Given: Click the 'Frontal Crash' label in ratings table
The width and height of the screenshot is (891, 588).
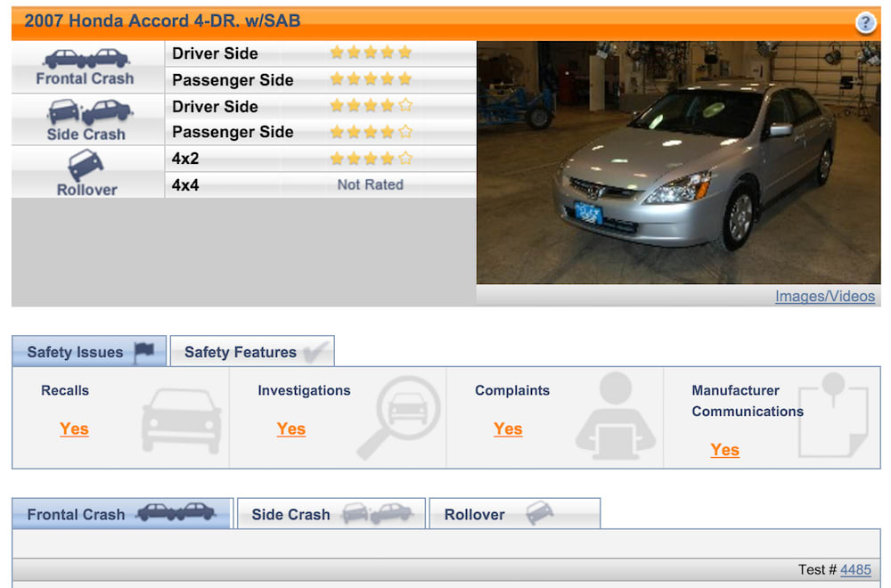Looking at the screenshot, I should [86, 78].
